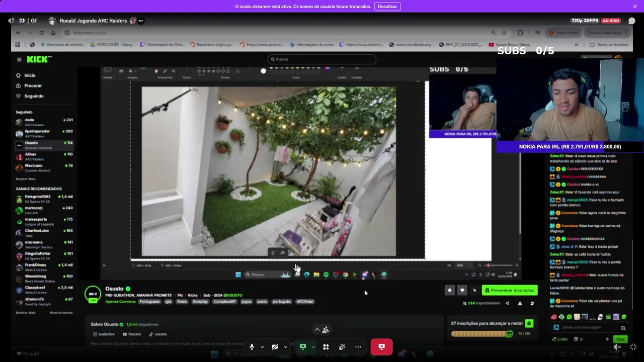Click the browser home icon
The height and width of the screenshot is (362, 644).
(x=53, y=33)
